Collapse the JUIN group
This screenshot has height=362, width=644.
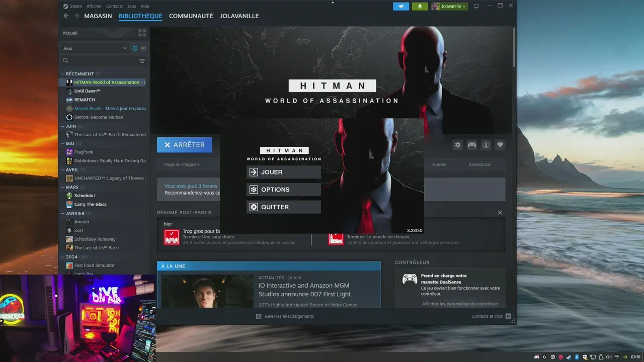point(63,126)
